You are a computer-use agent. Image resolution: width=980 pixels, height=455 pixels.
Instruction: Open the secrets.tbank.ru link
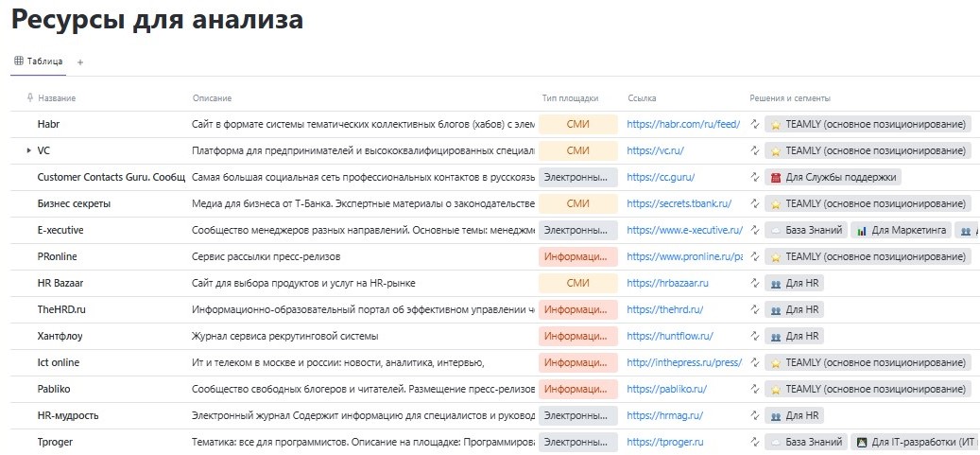[679, 203]
